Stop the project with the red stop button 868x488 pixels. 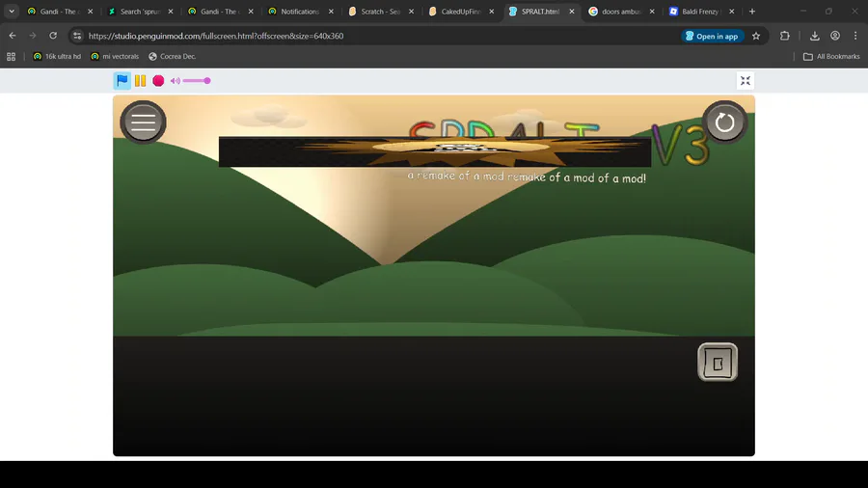(158, 81)
